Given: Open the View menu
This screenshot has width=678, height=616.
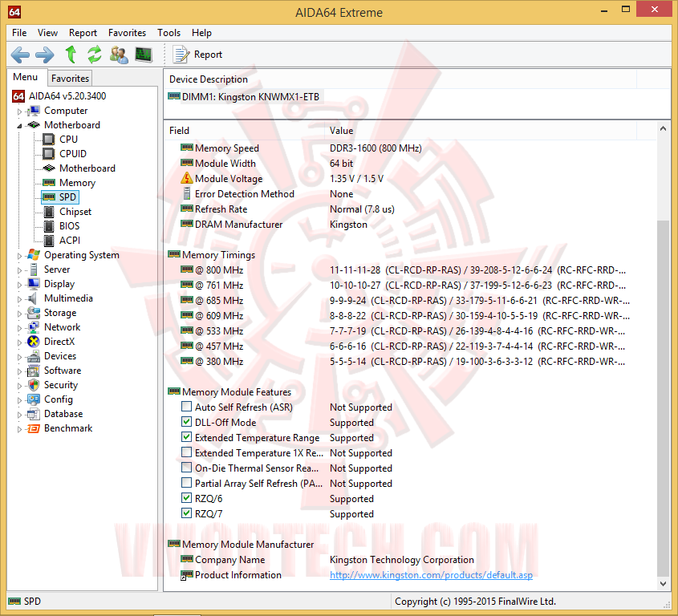Looking at the screenshot, I should [x=47, y=33].
